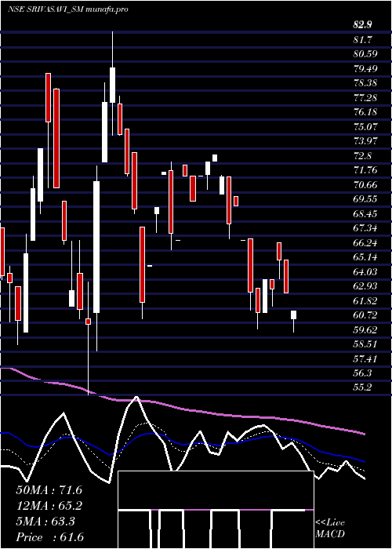Click the 61.82 price axis label
The width and height of the screenshot is (392, 549).
coord(365,300)
